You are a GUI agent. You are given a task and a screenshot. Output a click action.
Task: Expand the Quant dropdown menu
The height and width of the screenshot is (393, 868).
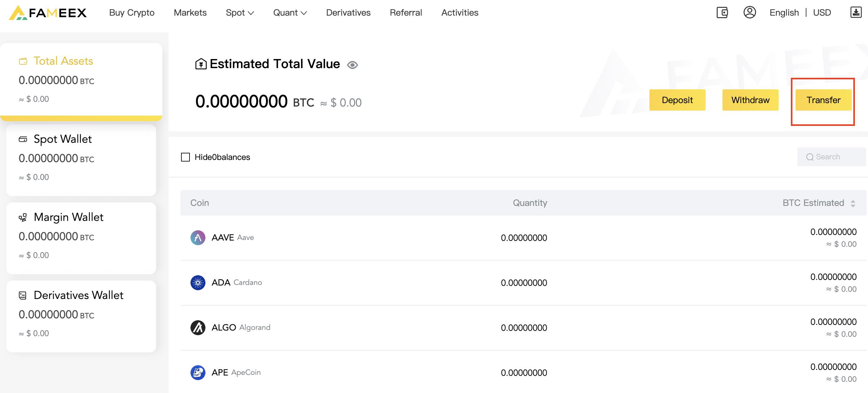tap(290, 13)
